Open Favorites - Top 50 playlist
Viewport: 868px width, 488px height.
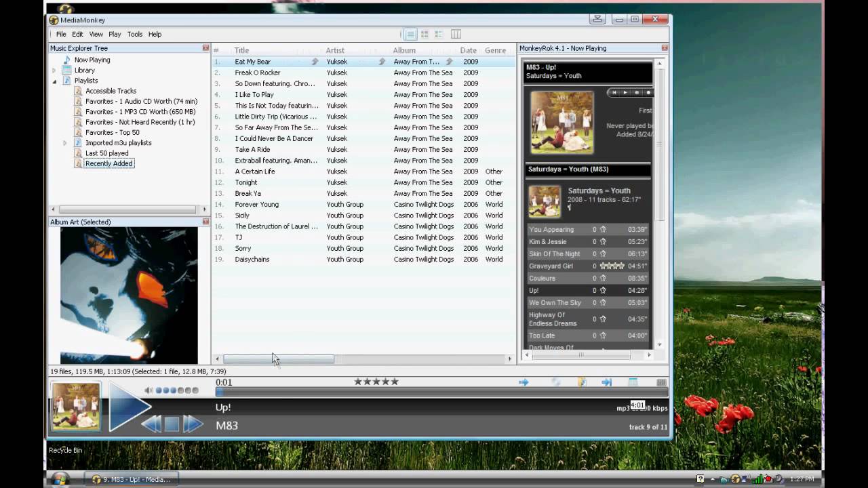(112, 132)
